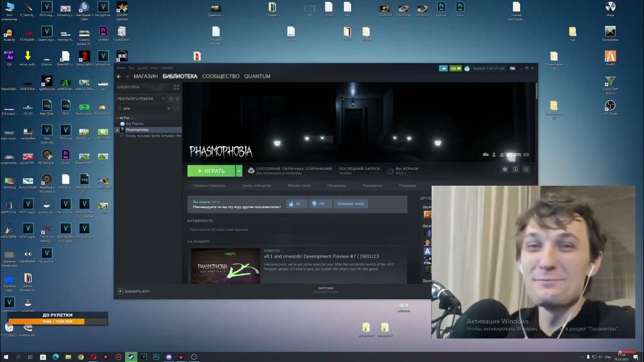
Task: Open the Руководства guides link
Action: coord(372,186)
